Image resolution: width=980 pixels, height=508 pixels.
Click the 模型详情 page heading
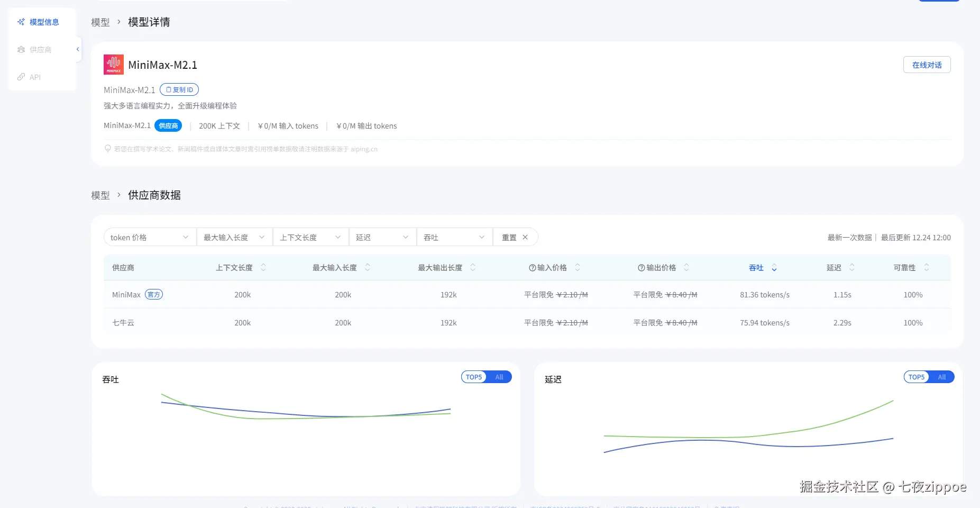coord(149,22)
